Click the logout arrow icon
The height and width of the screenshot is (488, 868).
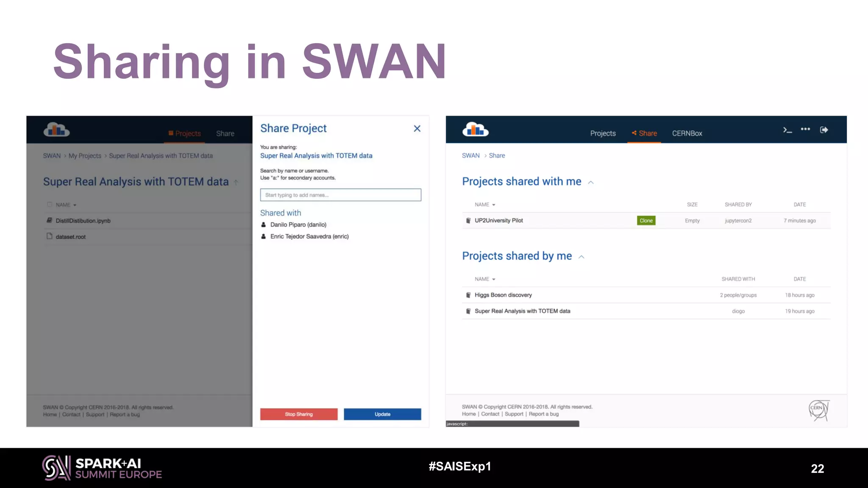(x=824, y=130)
